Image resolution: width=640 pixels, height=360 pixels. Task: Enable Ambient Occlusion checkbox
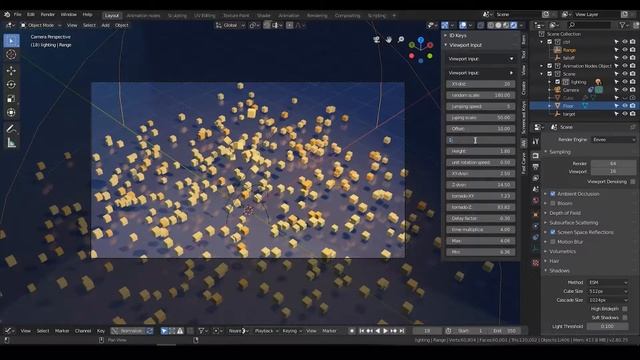[553, 194]
